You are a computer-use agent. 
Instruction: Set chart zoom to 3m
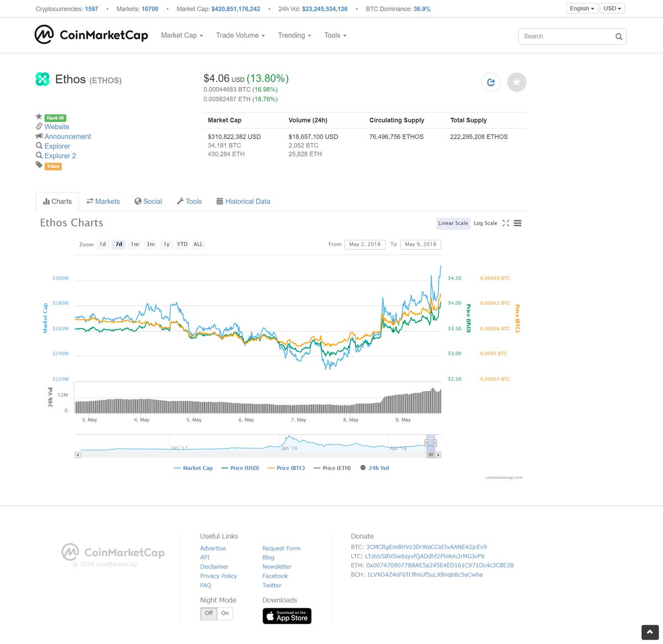click(150, 244)
